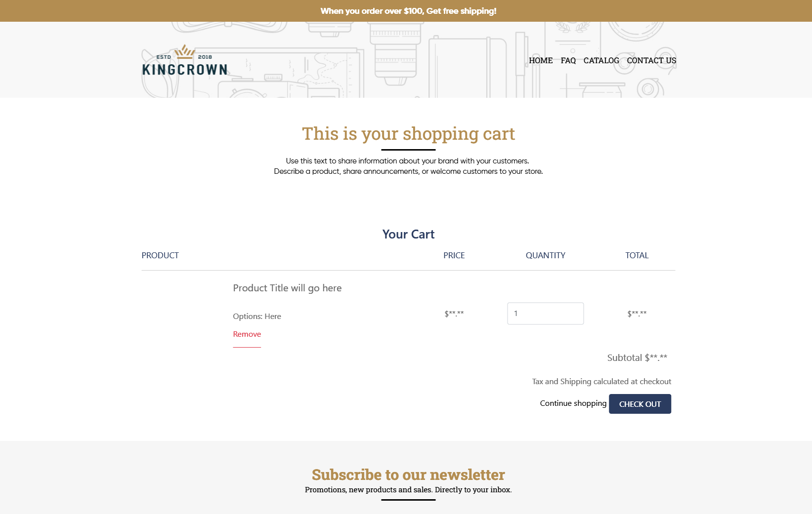Focus the quantity input field
Screen dimensions: 812x514
[x=545, y=314]
